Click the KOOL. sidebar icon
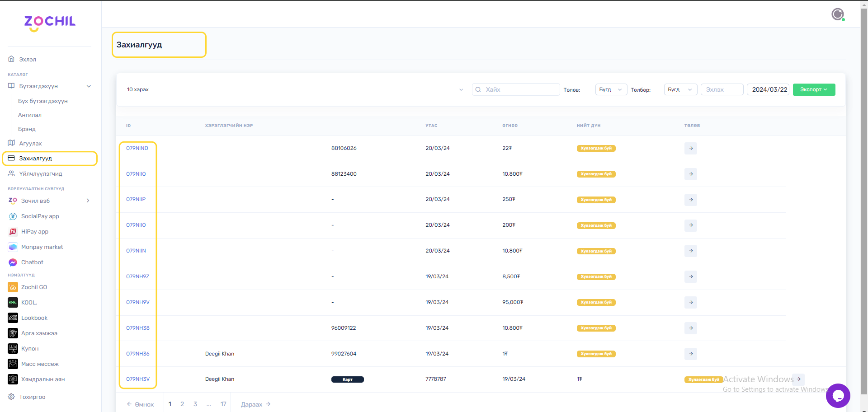 click(13, 303)
